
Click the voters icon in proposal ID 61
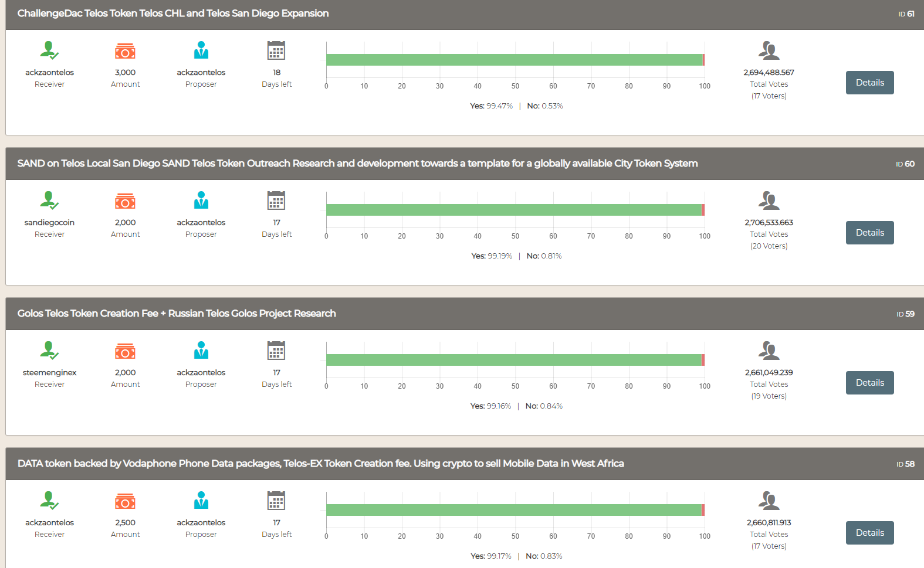tap(769, 50)
